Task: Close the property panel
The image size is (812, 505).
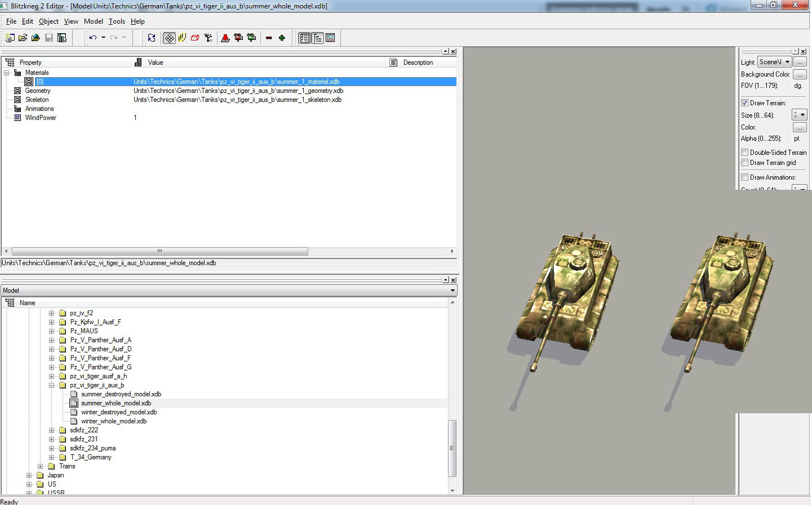Action: click(x=453, y=51)
